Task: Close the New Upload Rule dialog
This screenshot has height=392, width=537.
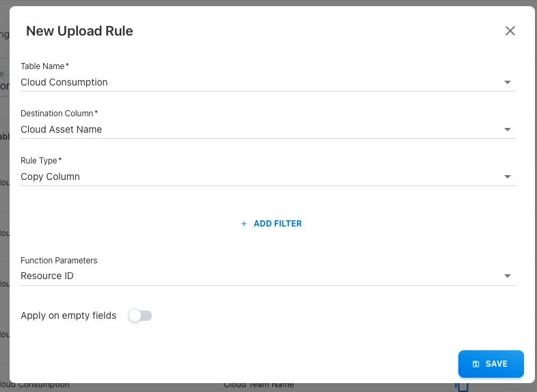Action: tap(510, 31)
